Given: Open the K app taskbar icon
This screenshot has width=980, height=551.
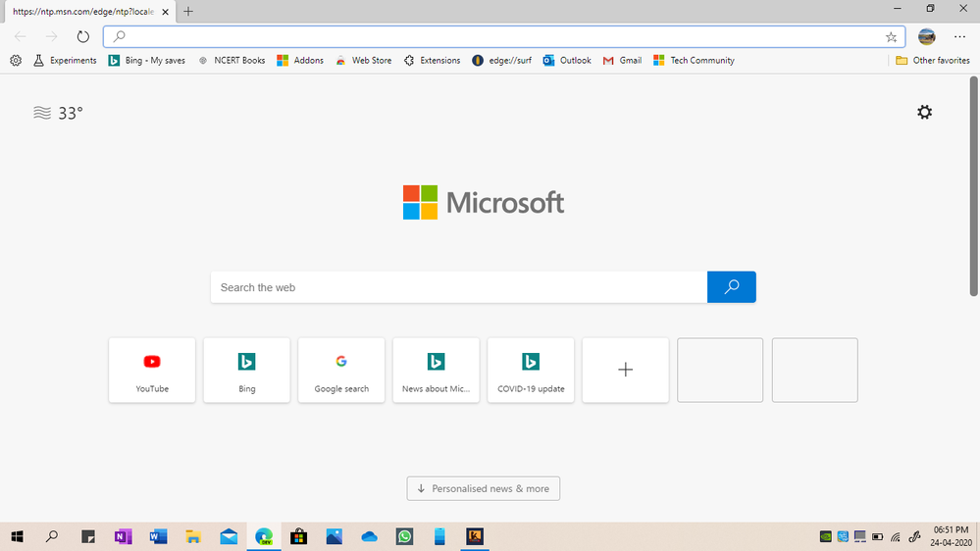Looking at the screenshot, I should coord(475,536).
